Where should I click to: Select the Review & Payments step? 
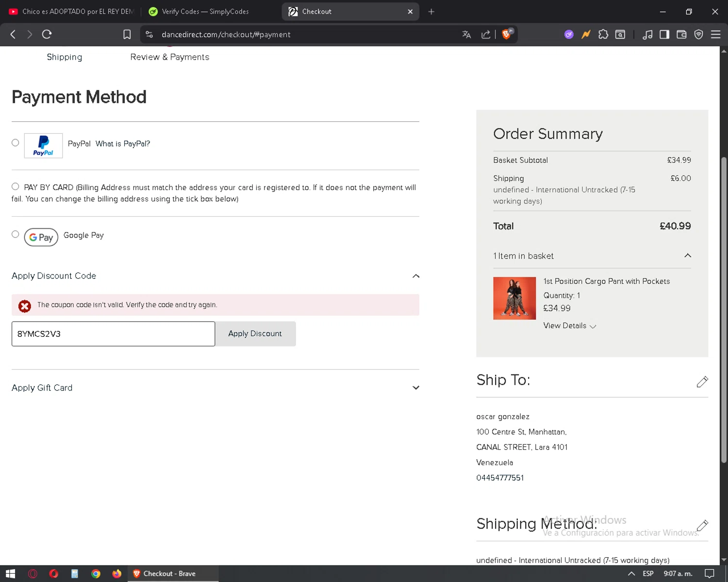point(169,57)
